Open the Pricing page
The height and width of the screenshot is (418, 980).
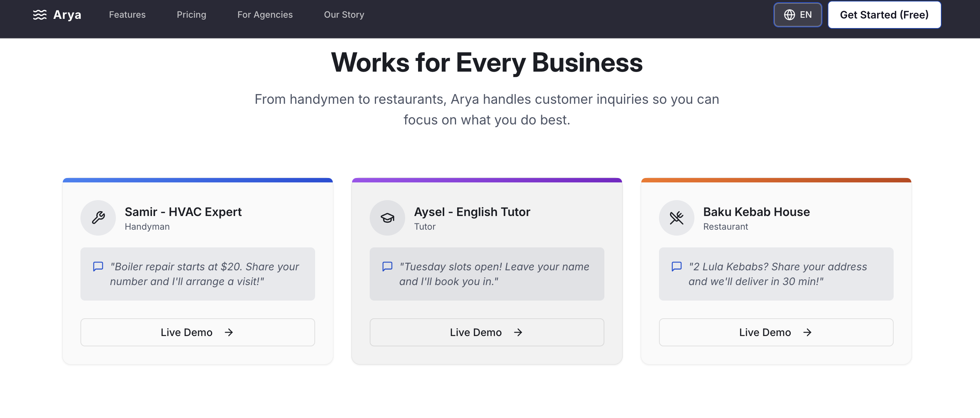[x=191, y=14]
